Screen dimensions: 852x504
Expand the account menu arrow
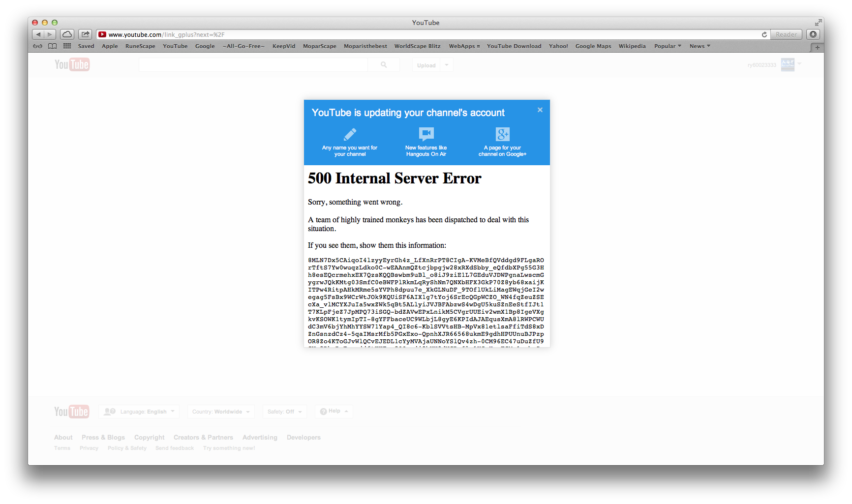(799, 63)
